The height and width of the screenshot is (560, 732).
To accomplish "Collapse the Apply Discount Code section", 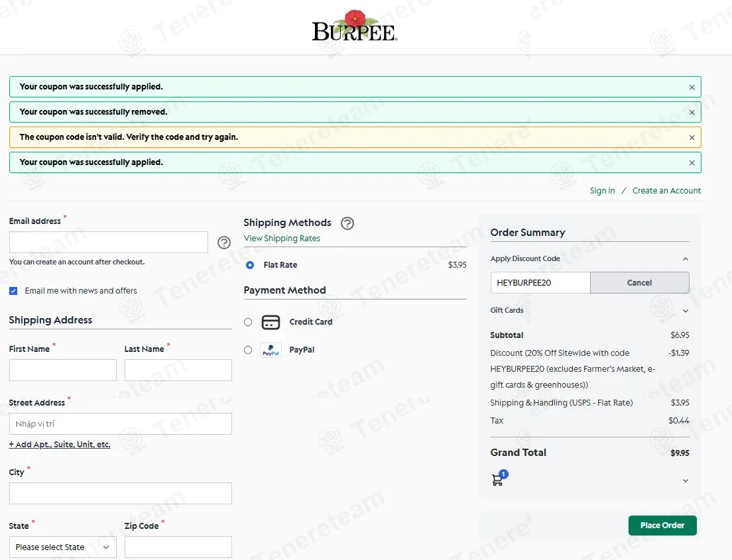I will 686,259.
